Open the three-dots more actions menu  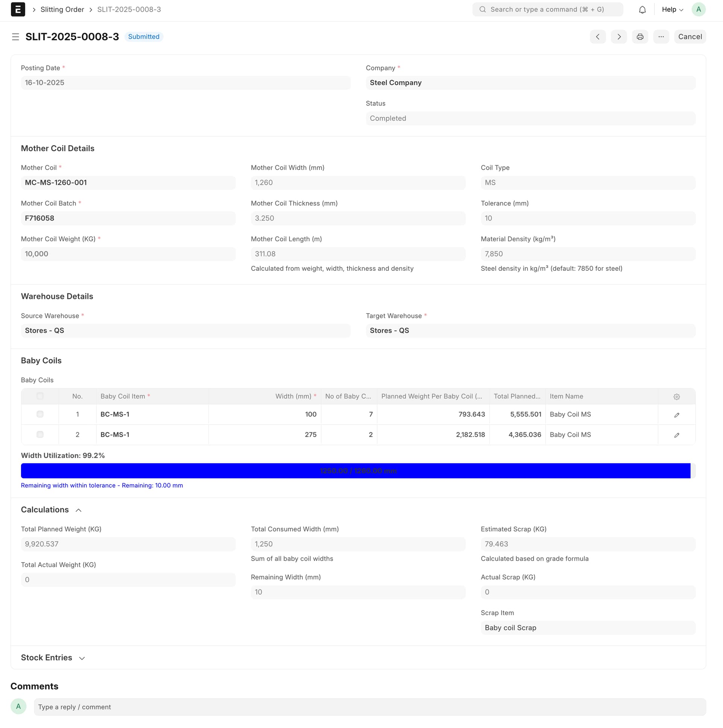[661, 37]
